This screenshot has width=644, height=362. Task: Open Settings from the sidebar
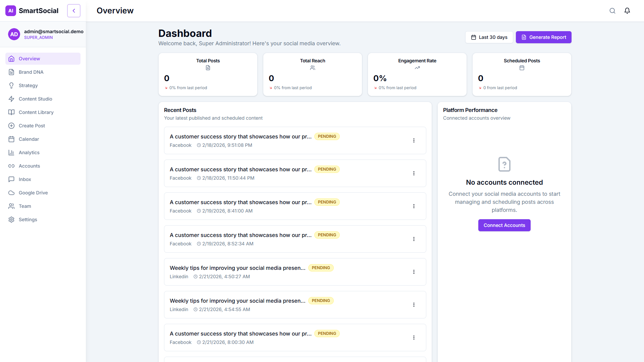pyautogui.click(x=43, y=220)
